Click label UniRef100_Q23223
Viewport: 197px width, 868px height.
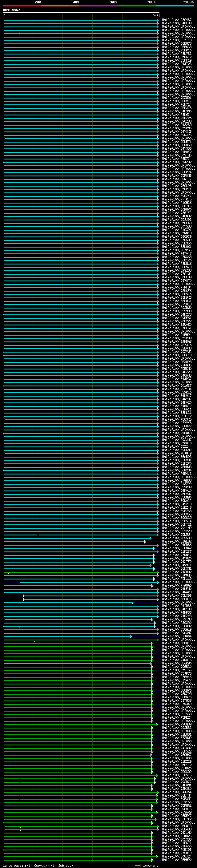point(177,531)
